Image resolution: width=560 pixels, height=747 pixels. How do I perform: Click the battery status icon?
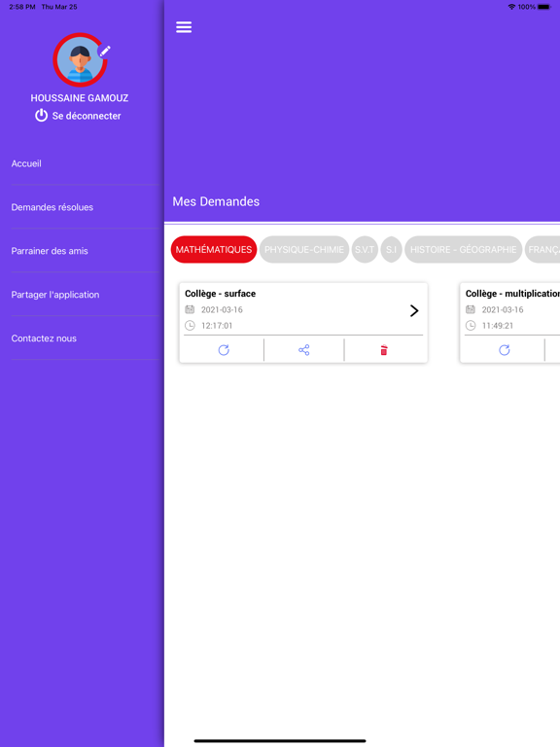(544, 7)
